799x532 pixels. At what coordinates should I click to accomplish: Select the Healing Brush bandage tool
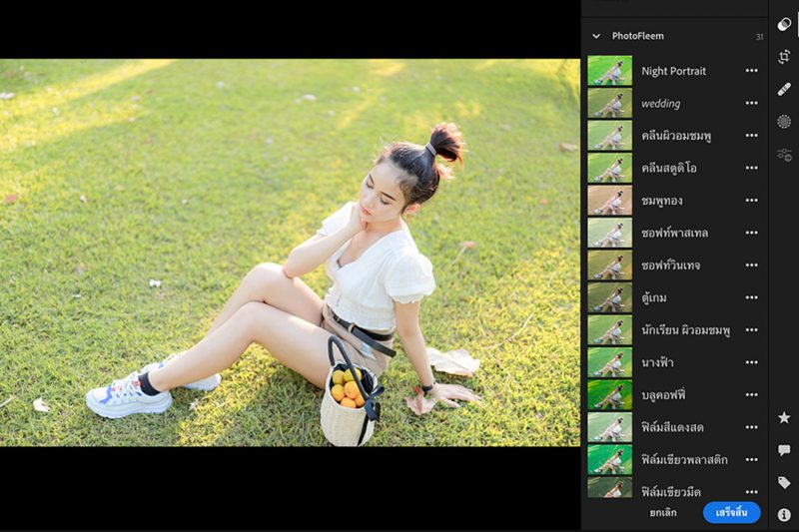pos(784,89)
